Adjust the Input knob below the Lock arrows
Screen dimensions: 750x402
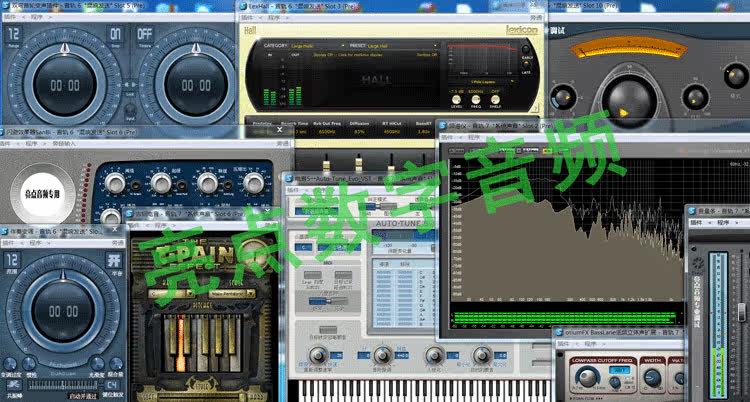click(x=130, y=111)
